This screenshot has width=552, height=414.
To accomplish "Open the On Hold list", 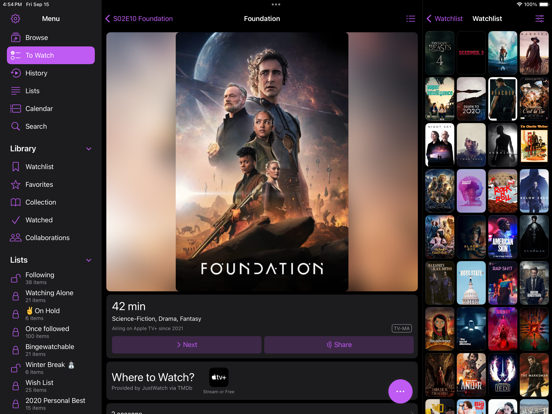I will (x=51, y=314).
